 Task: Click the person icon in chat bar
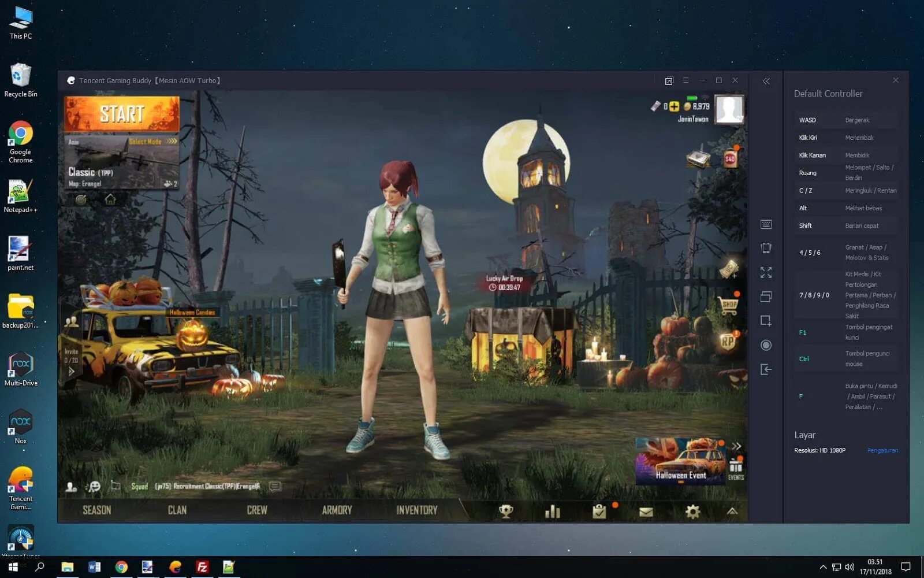point(71,487)
